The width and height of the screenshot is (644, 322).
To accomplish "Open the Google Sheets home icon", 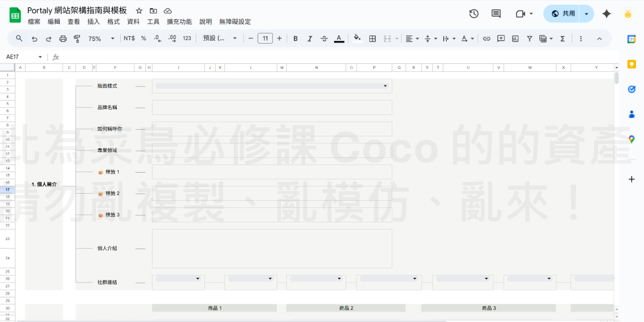I will [15, 15].
